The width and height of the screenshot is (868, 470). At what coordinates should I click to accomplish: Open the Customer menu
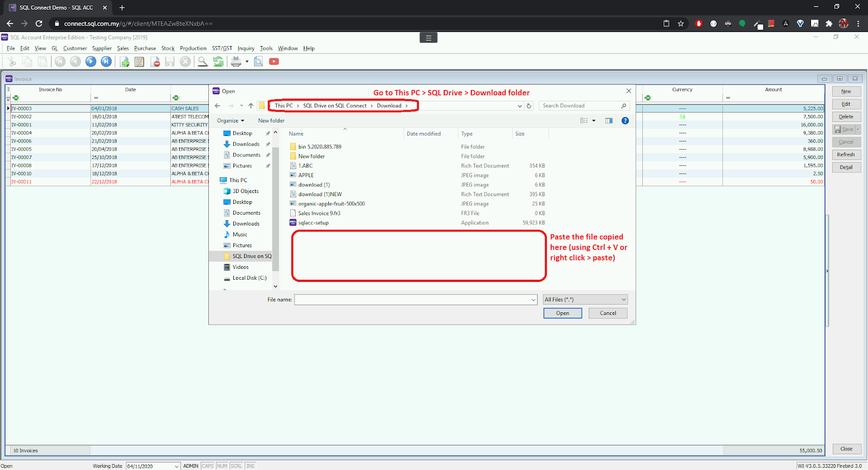[75, 48]
